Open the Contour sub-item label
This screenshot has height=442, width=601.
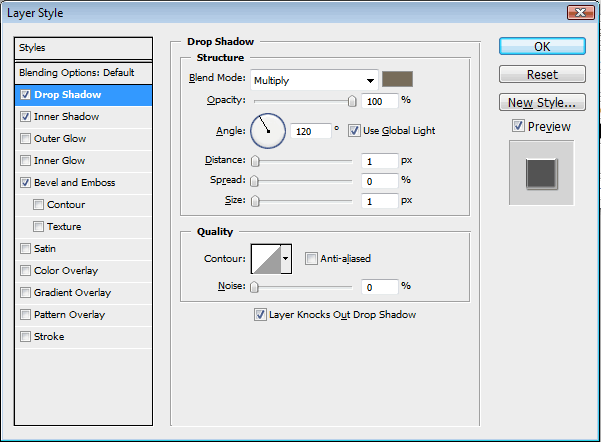coord(66,204)
